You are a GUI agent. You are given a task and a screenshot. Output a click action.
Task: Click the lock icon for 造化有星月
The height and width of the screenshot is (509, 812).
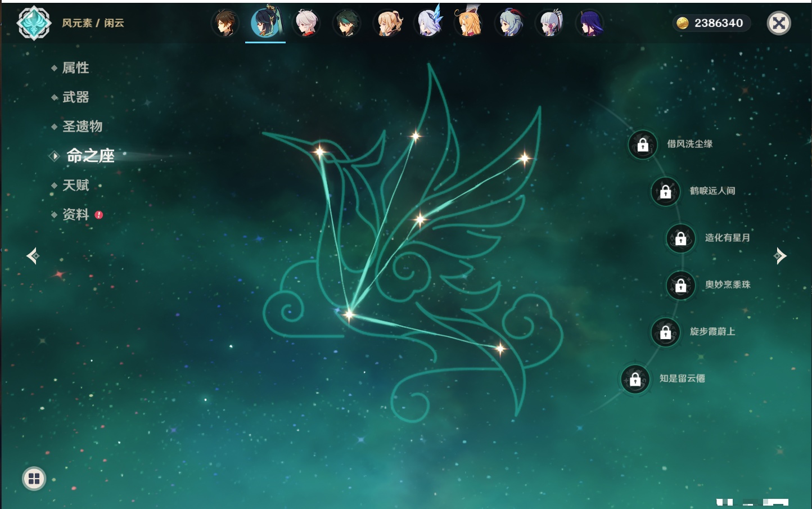click(680, 238)
